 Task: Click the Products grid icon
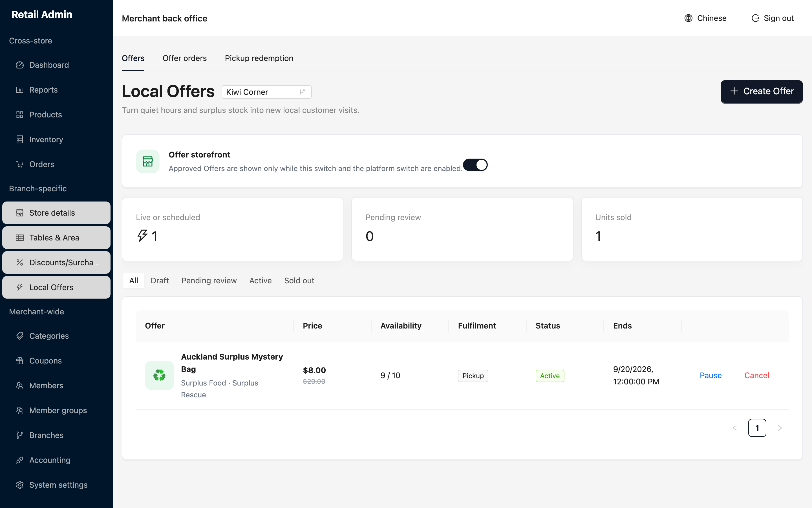click(x=20, y=115)
